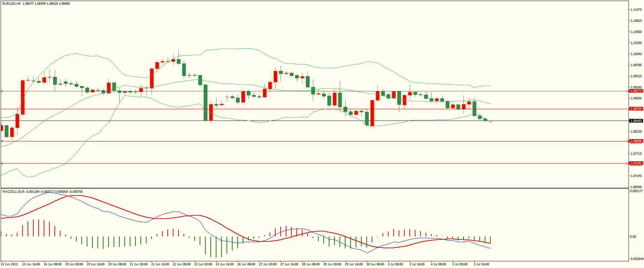The image size is (644, 268).
Task: Click the MACD scale value -0.002644
Action: (636, 259)
